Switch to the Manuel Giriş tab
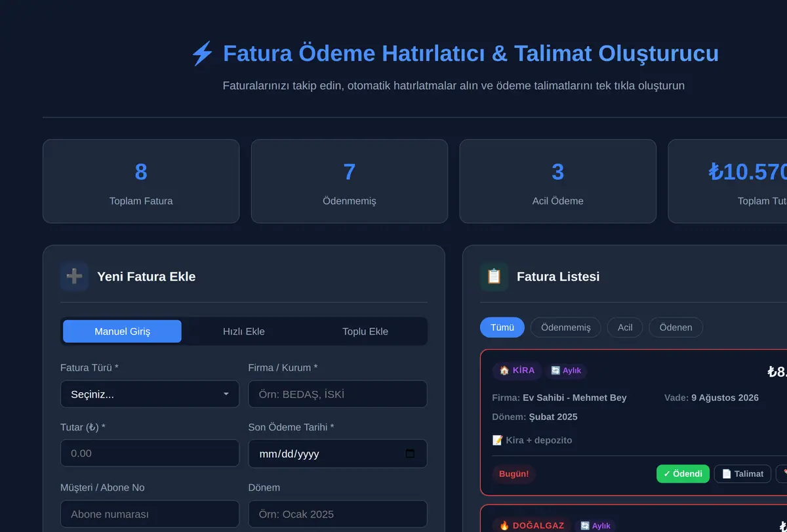The width and height of the screenshot is (787, 532). (122, 331)
